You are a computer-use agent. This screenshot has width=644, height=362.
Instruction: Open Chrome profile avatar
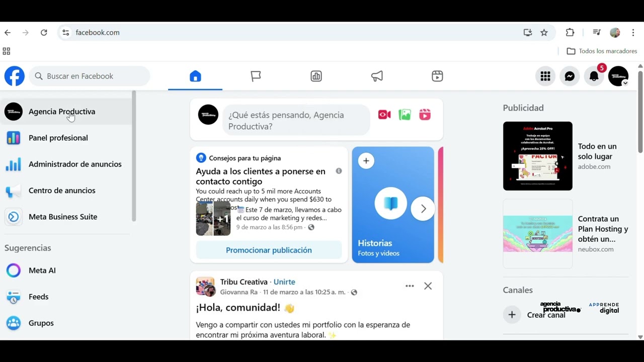pos(615,33)
